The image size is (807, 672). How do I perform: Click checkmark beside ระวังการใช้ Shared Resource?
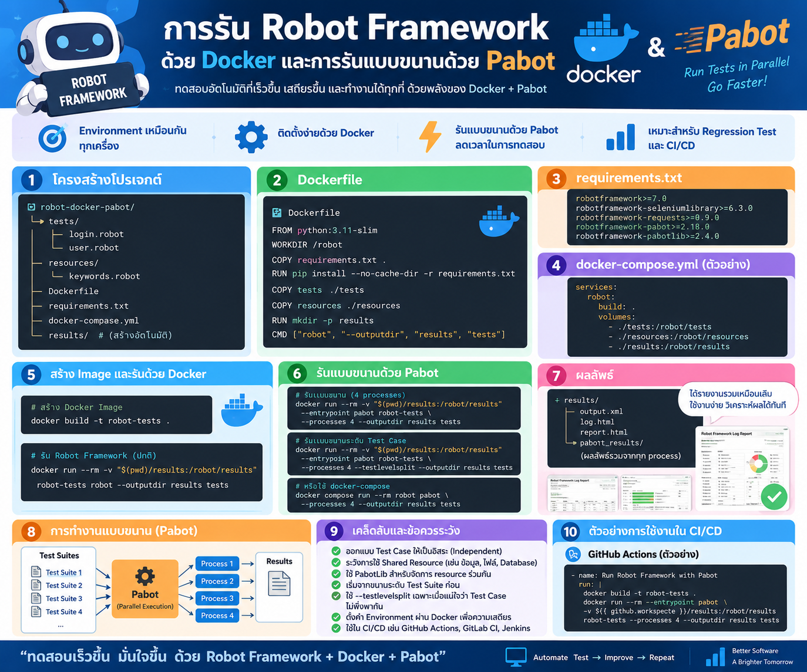[x=336, y=562]
